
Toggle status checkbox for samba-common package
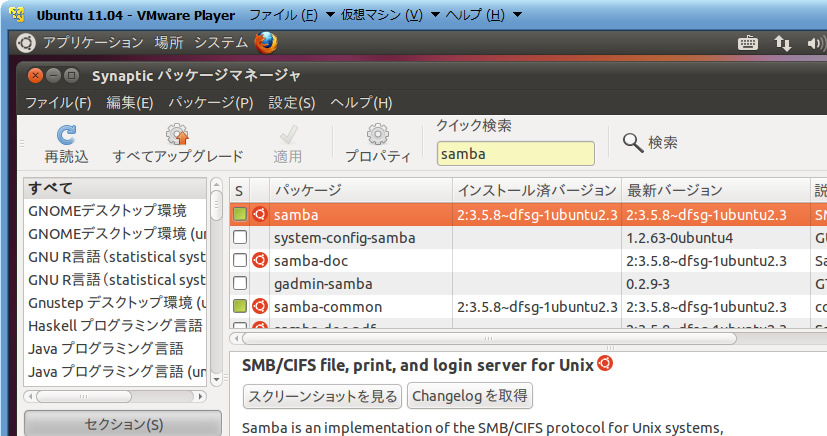coord(240,306)
